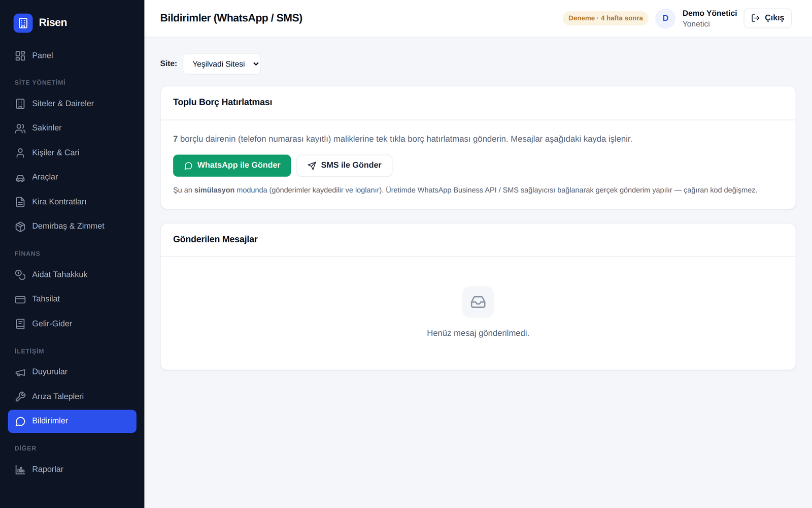Image resolution: width=812 pixels, height=508 pixels.
Task: Click the Risen building logo icon
Action: pos(23,23)
